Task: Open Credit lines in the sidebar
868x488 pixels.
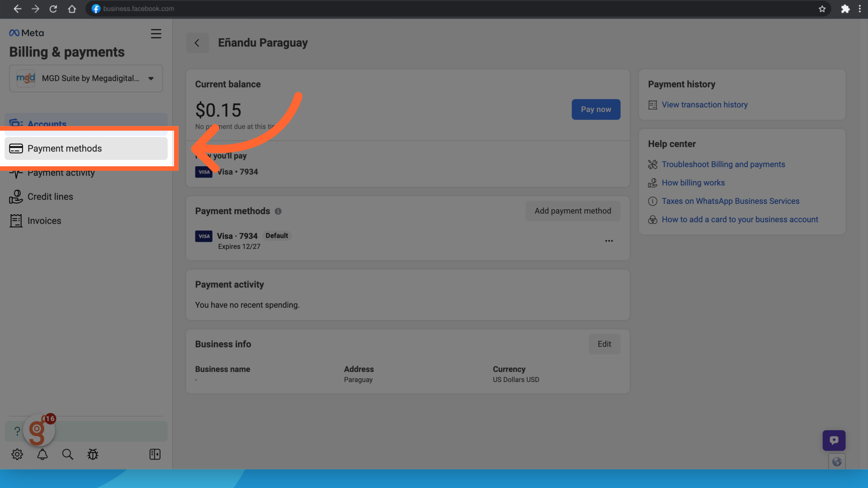Action: [50, 197]
